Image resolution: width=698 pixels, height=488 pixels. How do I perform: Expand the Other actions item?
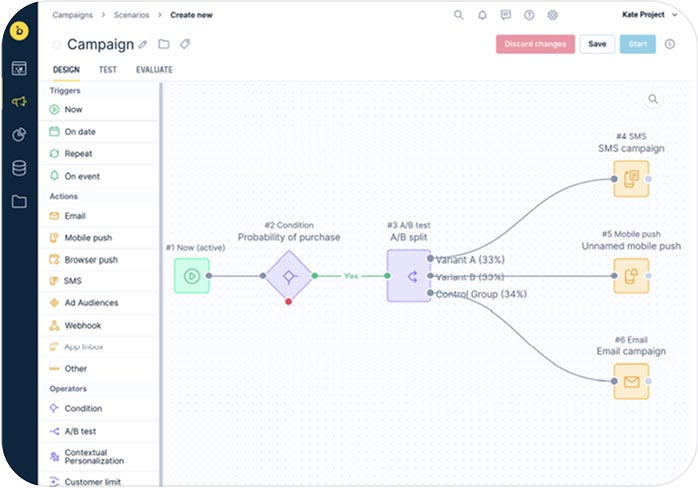pos(75,369)
